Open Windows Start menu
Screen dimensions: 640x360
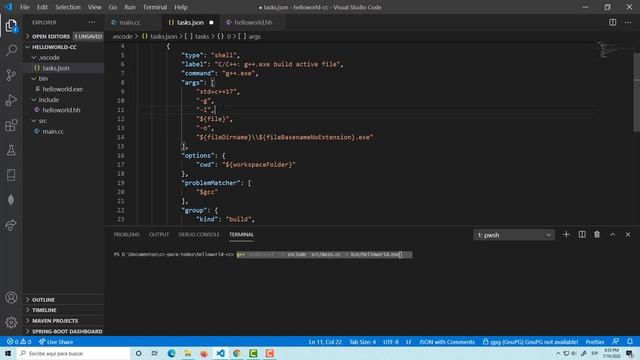coord(8,353)
